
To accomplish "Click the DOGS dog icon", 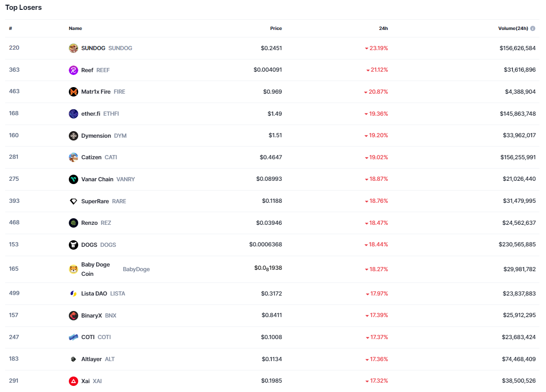I will (74, 245).
